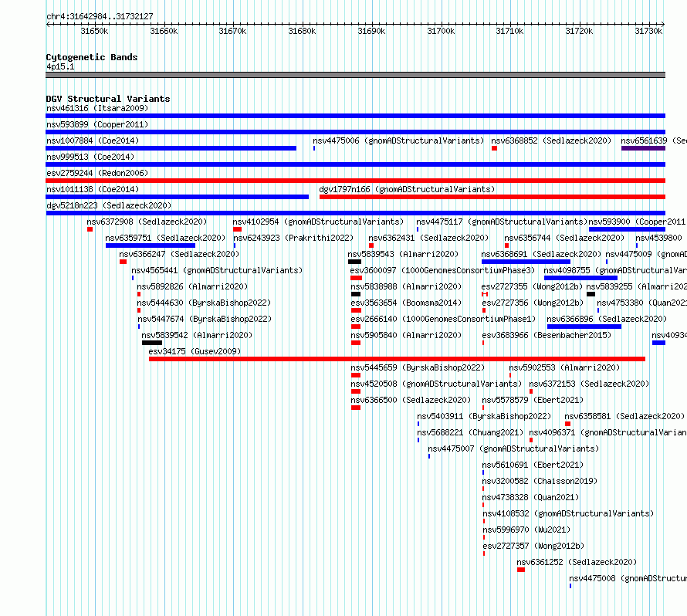Screen dimensions: 687x616
Task: Open nsv4475006 gnomADStructuralVariants label
Action: click(x=398, y=140)
